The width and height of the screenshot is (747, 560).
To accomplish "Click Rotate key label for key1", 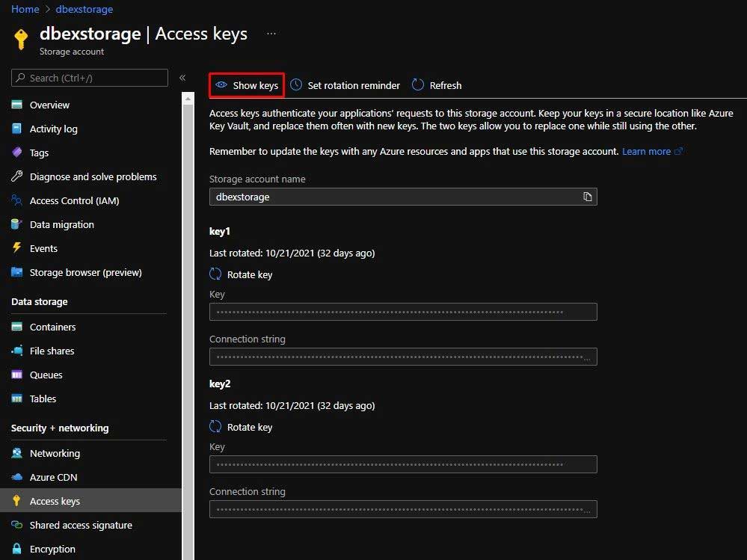I will click(250, 274).
